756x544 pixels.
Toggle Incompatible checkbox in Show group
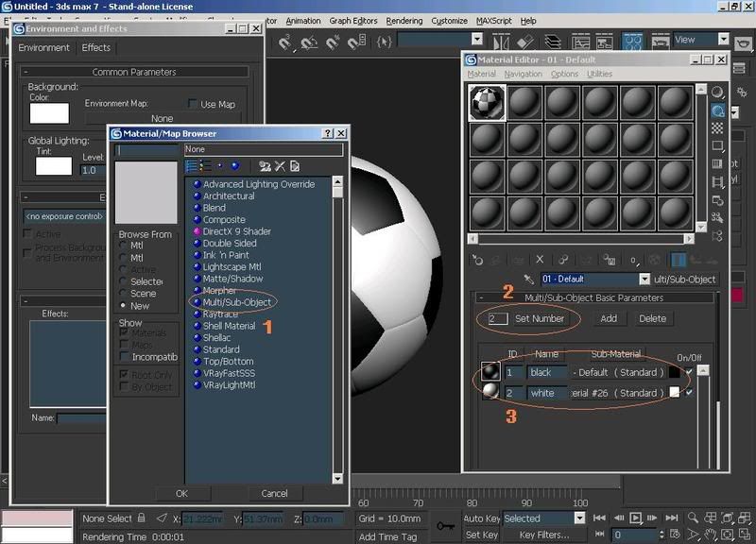(x=124, y=357)
